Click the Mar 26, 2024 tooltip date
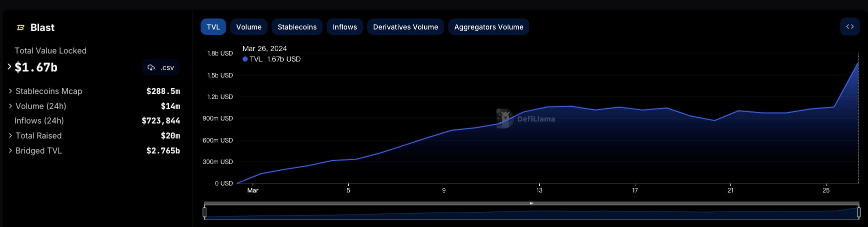The image size is (868, 227). point(265,48)
